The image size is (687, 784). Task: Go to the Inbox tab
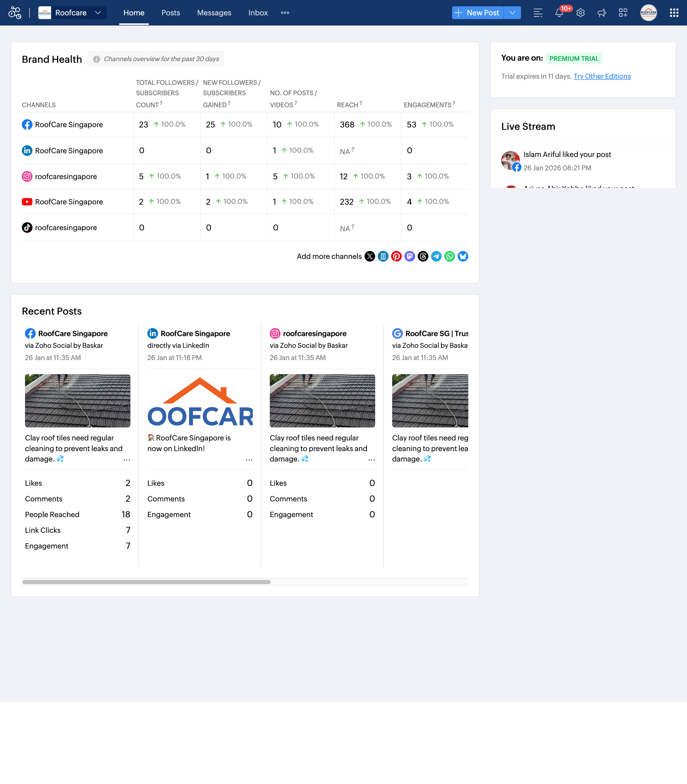tap(258, 13)
